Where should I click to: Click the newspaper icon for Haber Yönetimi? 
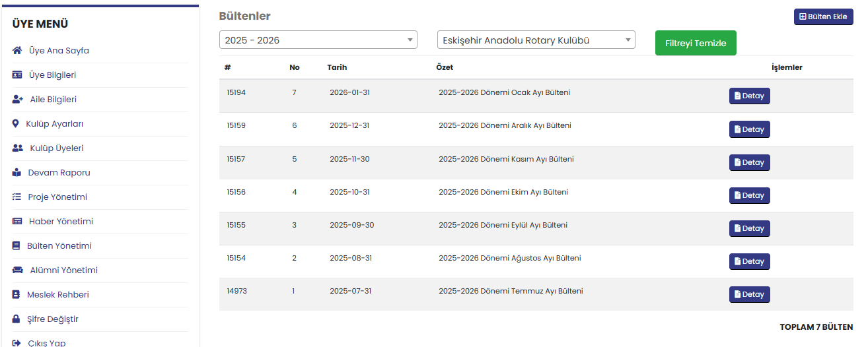click(x=17, y=222)
